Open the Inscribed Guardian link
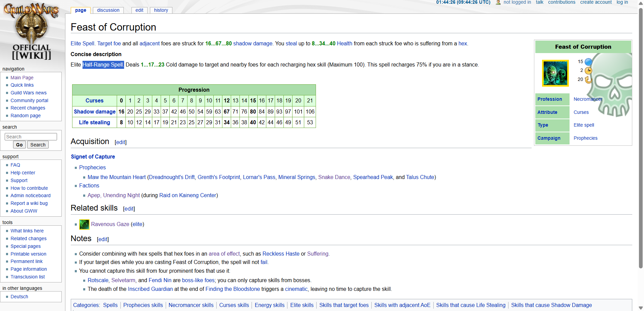Viewport: 644px width, 311px height. point(151,289)
